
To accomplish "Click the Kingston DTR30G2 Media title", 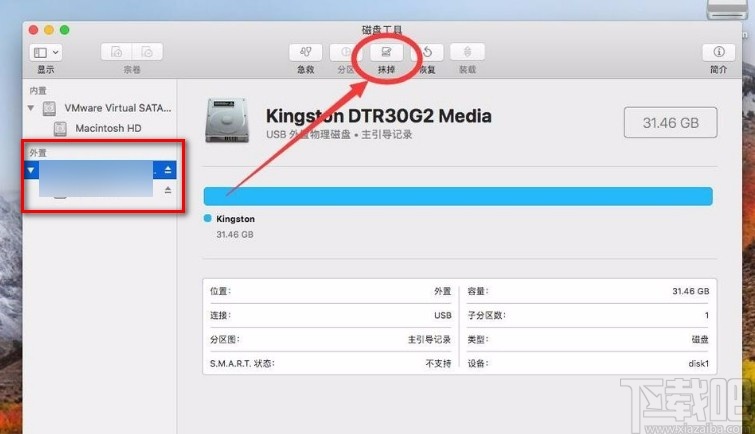I will pyautogui.click(x=378, y=116).
